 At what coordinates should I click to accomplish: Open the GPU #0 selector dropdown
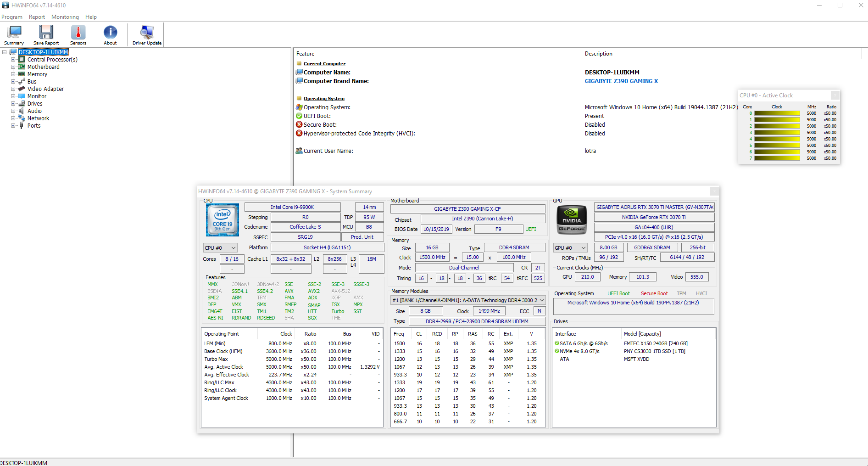pos(570,248)
